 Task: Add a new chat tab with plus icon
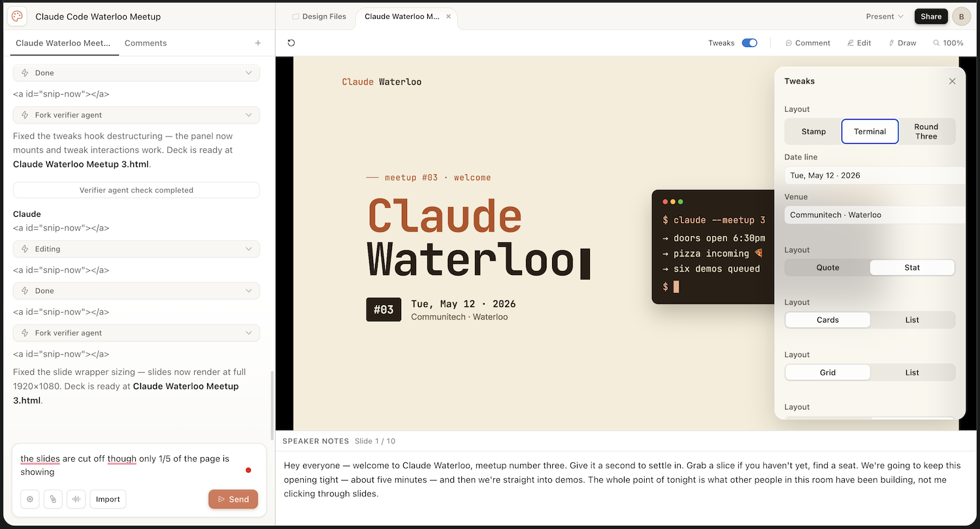pyautogui.click(x=258, y=43)
